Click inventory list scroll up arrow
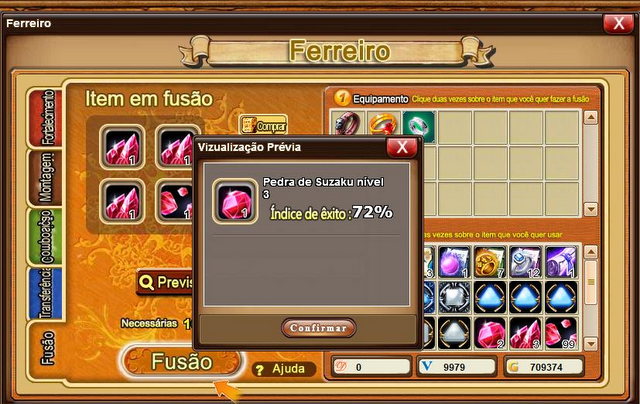The width and height of the screenshot is (640, 404). pyautogui.click(x=591, y=252)
